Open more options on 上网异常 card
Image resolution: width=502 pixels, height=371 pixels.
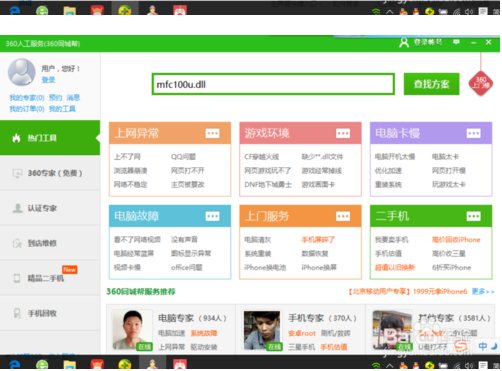(212, 133)
